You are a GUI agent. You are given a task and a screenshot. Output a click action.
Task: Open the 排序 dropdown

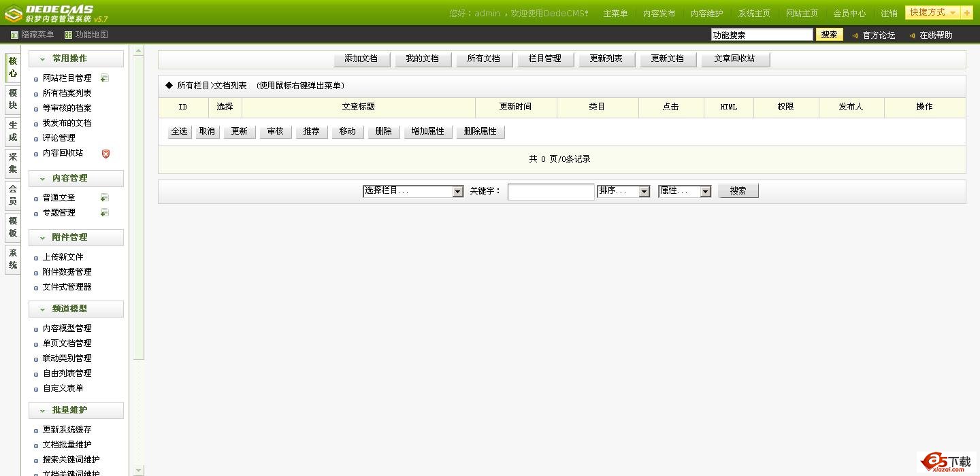tap(623, 192)
